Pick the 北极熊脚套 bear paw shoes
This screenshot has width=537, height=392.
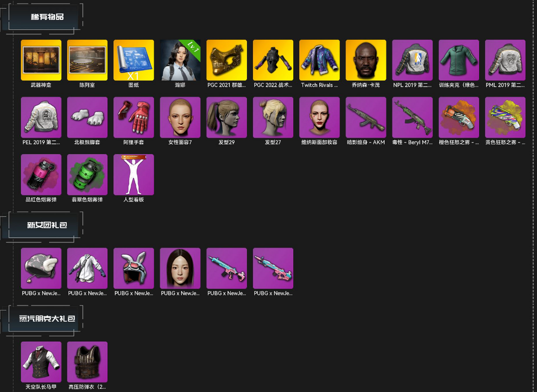coord(88,117)
